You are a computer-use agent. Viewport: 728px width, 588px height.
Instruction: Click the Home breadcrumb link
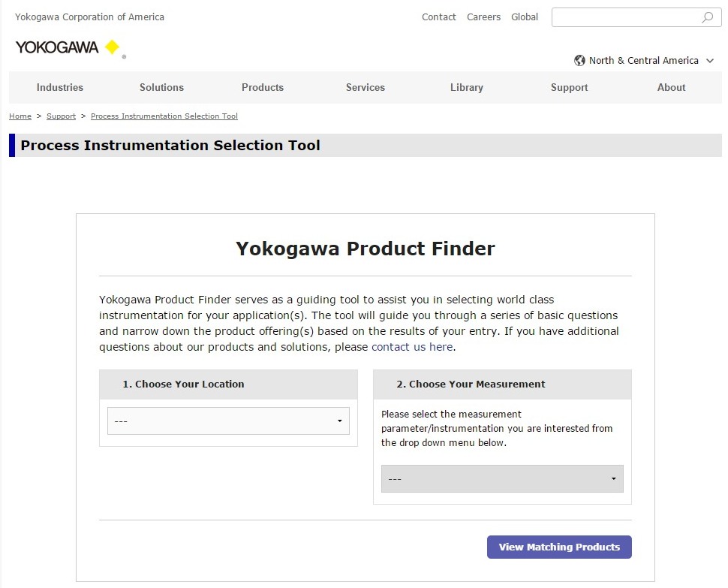point(20,116)
